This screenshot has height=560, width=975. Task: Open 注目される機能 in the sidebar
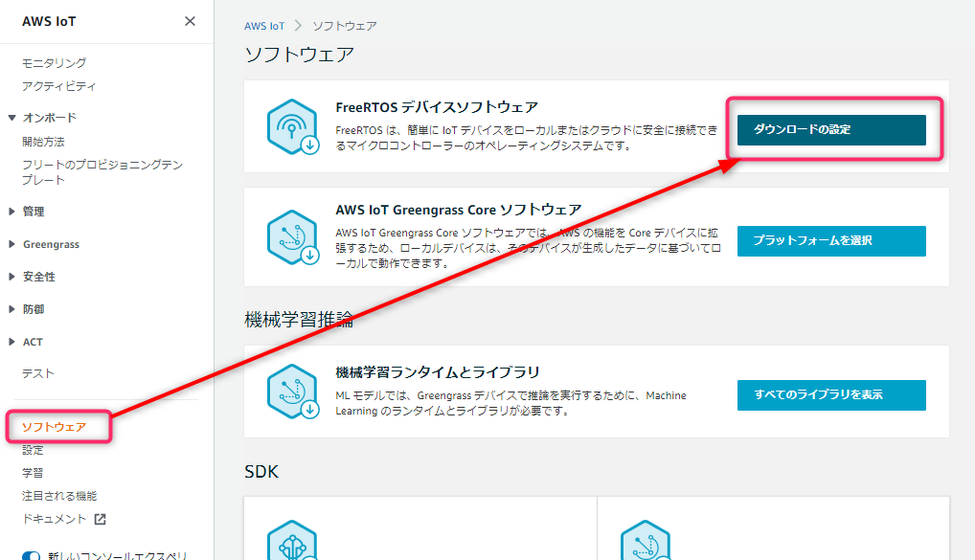pyautogui.click(x=59, y=496)
